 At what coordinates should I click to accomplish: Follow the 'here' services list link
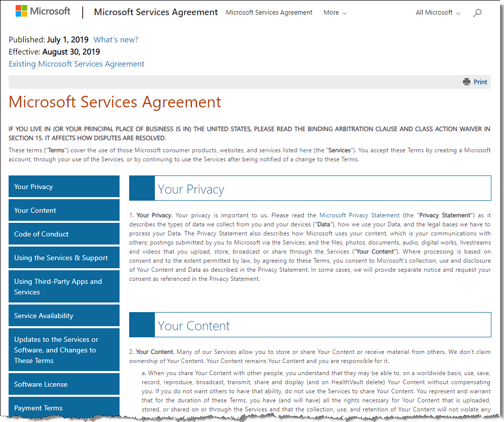coord(305,150)
